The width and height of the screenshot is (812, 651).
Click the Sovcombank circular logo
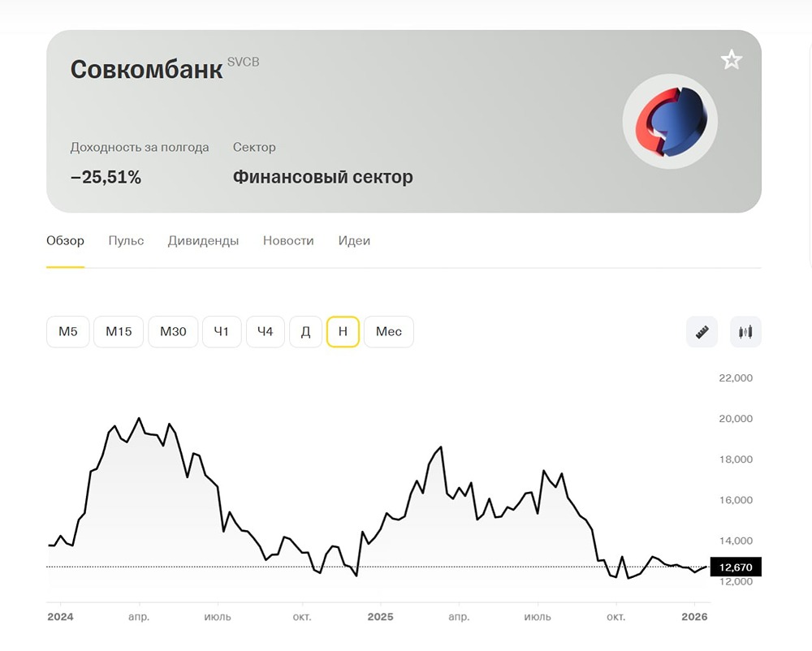pyautogui.click(x=670, y=120)
